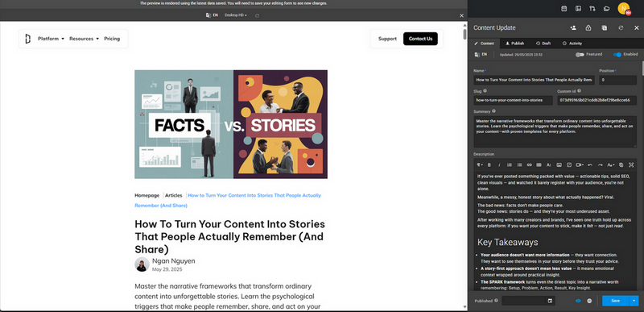Toggle italic formatting in Description editor
Viewport: 644px width, 312px height.
(499, 164)
